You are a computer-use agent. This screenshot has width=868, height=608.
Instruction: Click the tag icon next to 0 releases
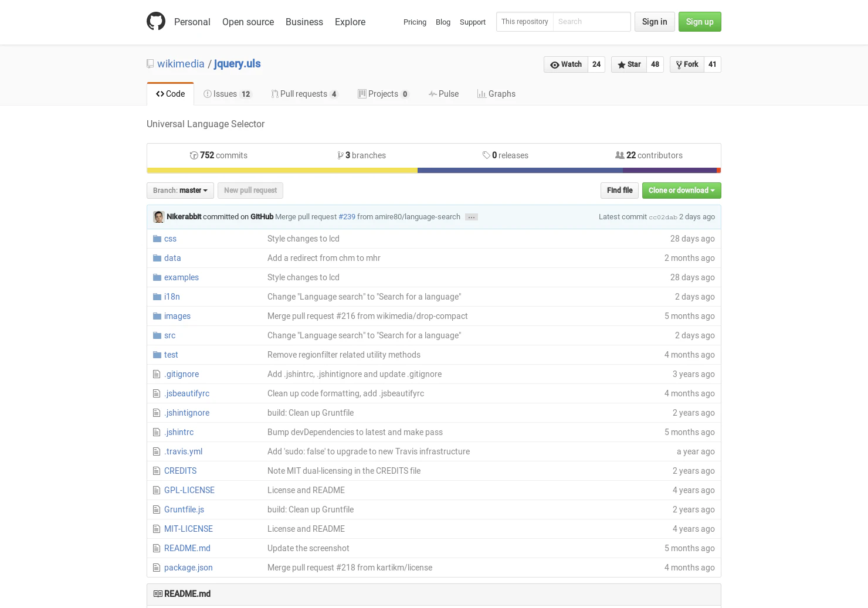click(487, 155)
